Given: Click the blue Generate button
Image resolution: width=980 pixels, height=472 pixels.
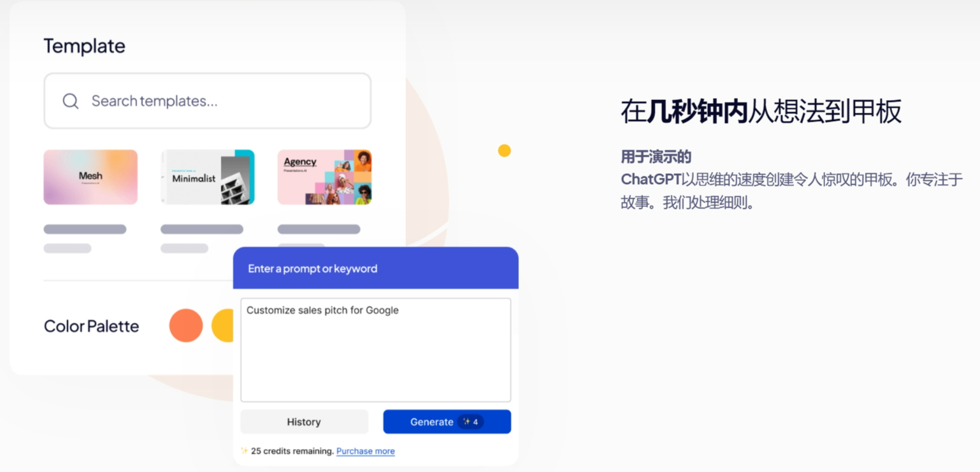Looking at the screenshot, I should [447, 422].
